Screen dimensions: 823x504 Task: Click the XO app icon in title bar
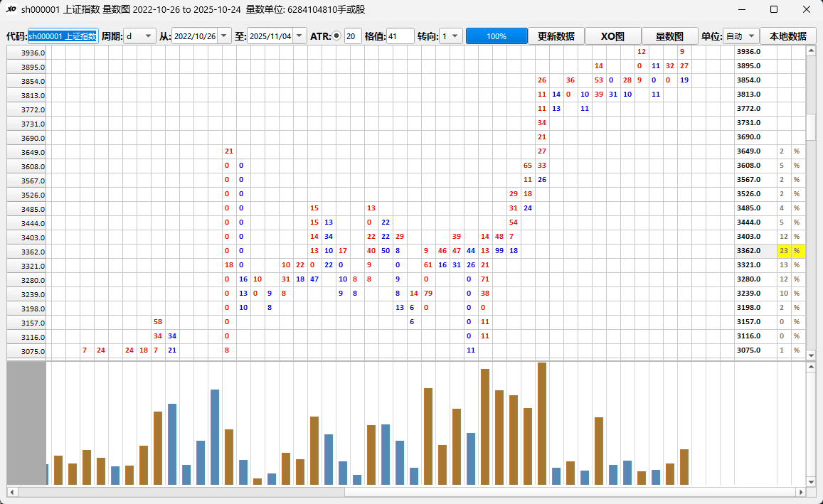(11, 10)
